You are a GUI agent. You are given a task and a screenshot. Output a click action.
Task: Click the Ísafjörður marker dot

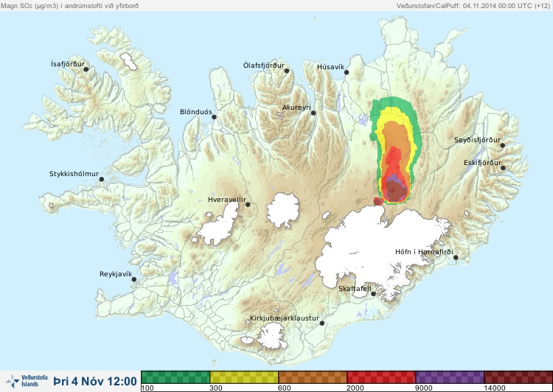point(86,69)
